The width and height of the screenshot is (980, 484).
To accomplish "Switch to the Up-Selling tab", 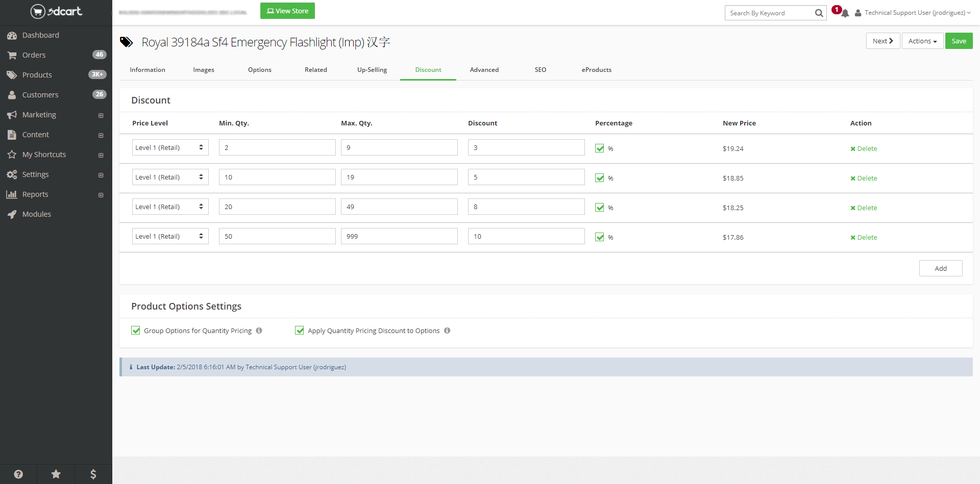I will click(x=372, y=70).
